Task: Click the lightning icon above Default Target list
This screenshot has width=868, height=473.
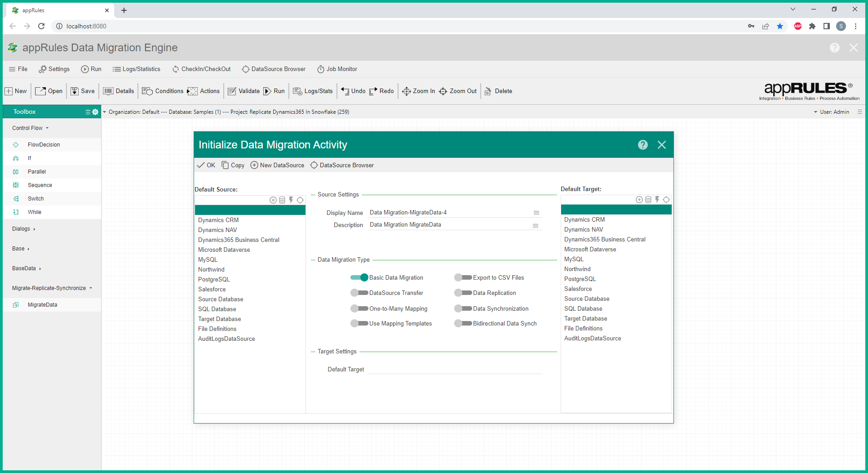Action: coord(657,200)
